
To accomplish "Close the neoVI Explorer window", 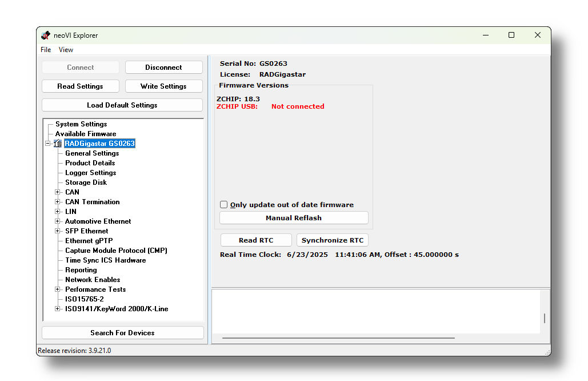I will point(537,35).
